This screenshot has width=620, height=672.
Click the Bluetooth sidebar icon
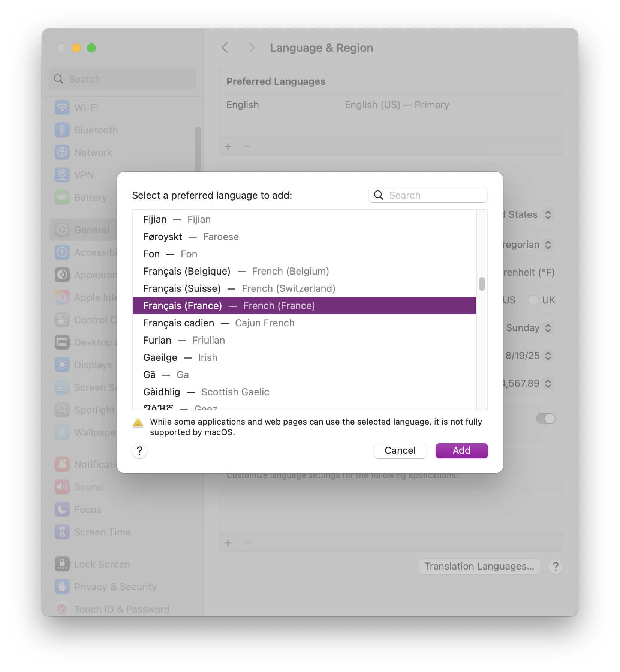pyautogui.click(x=62, y=130)
